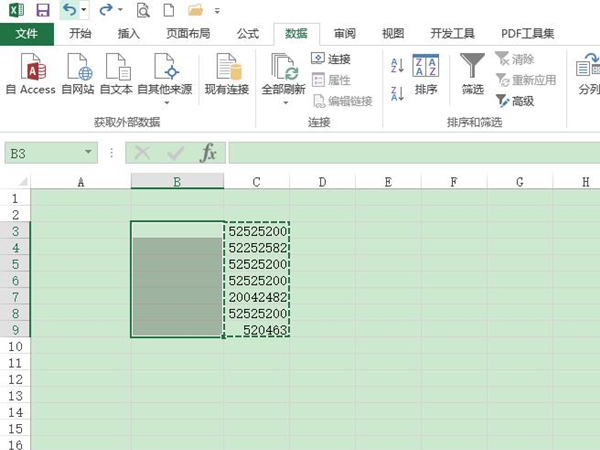This screenshot has height=450, width=600.
Task: Click the Save icon in quick access toolbar
Action: coord(42,11)
